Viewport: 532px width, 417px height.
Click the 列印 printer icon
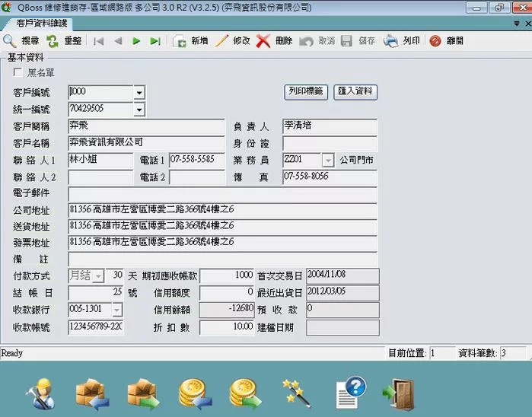(391, 41)
